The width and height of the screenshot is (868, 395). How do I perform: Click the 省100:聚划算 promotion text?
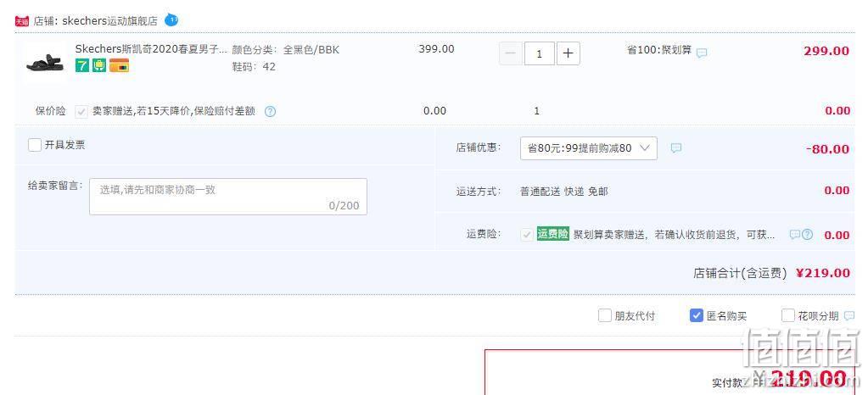658,50
